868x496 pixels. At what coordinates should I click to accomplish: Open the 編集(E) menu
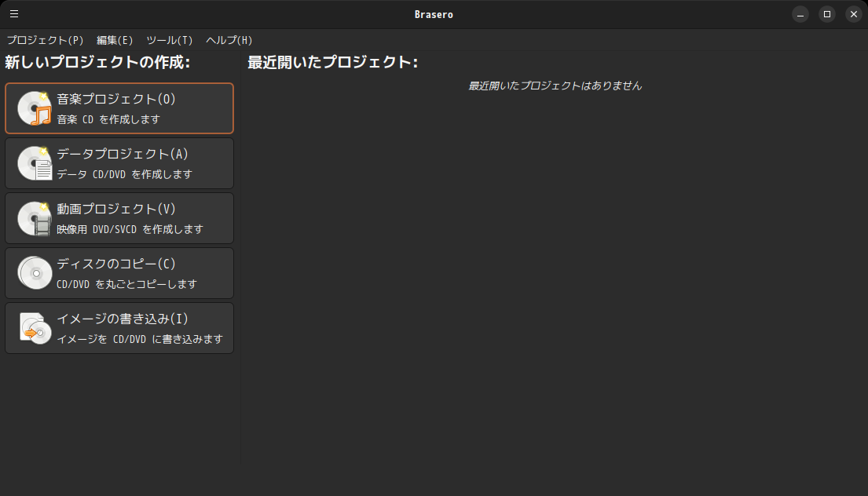pyautogui.click(x=115, y=40)
